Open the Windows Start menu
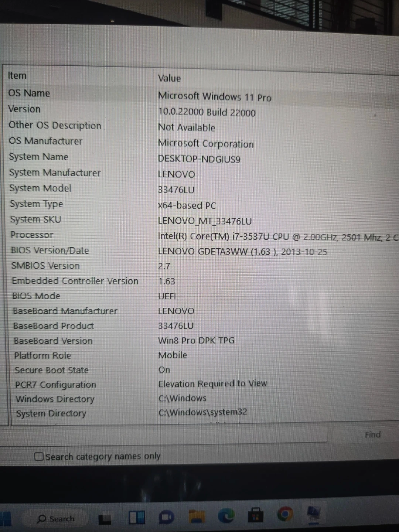The image size is (399, 532). [x=5, y=519]
